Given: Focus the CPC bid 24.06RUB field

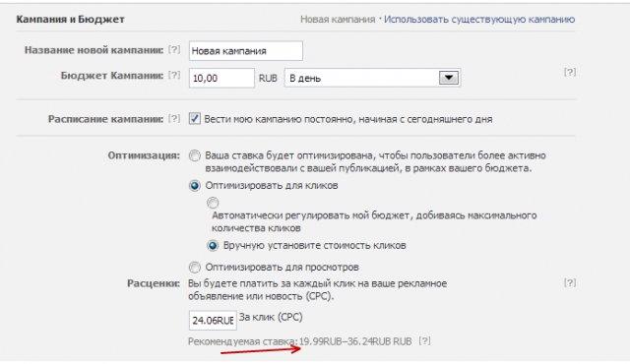Looking at the screenshot, I should tap(213, 321).
